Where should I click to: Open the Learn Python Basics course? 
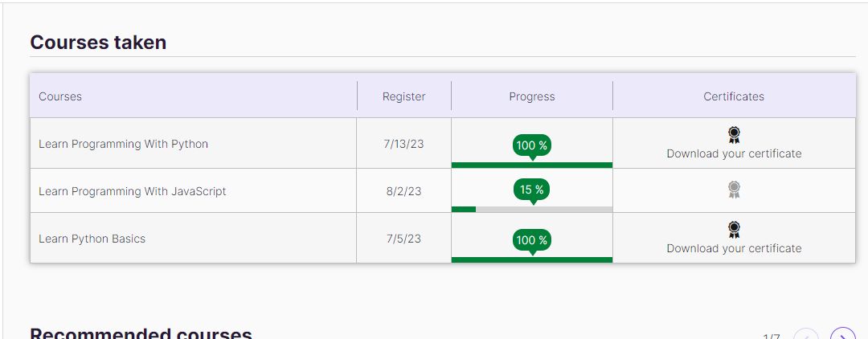[x=92, y=239]
